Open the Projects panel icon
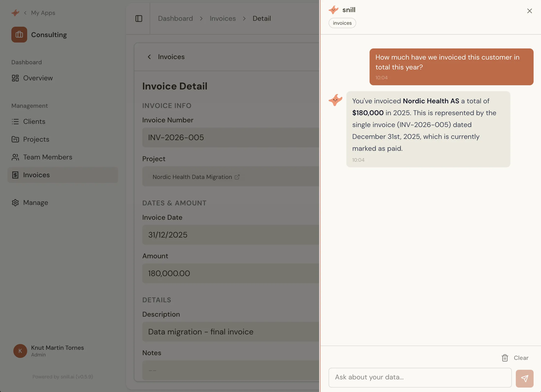 point(15,139)
